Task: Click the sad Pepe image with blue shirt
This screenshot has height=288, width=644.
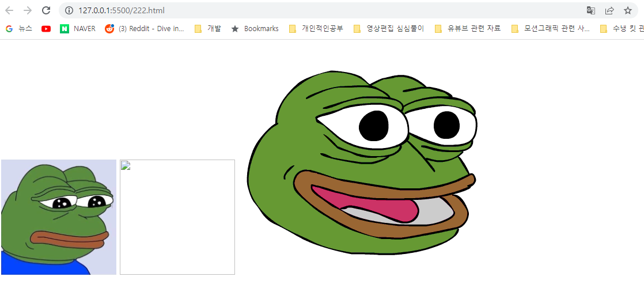Action: point(59,217)
